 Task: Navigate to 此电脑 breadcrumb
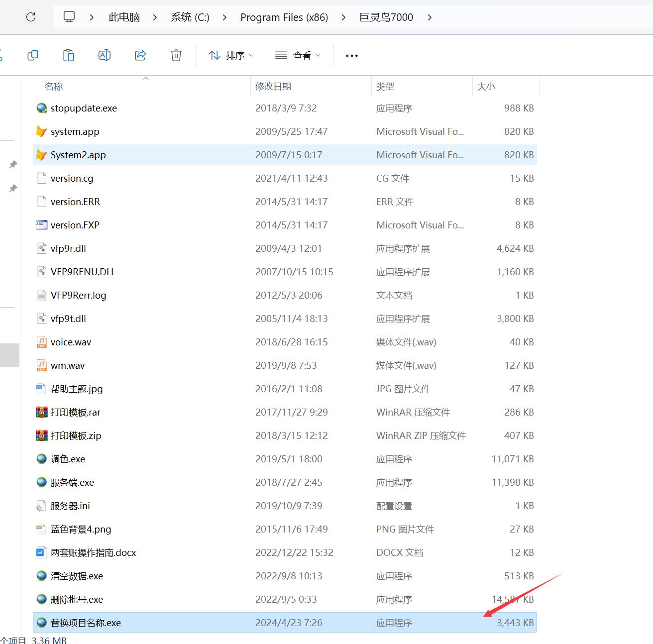(124, 17)
